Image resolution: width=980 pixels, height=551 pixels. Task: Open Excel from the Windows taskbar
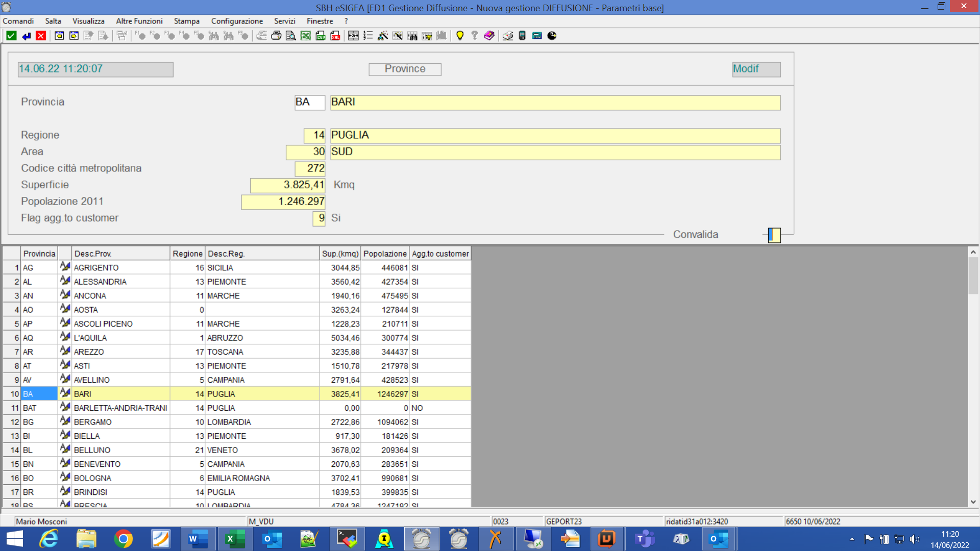point(235,539)
